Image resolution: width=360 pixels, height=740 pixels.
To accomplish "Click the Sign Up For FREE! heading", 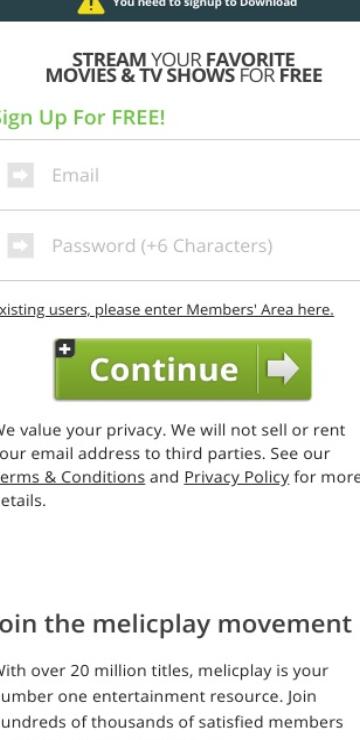I will point(82,117).
